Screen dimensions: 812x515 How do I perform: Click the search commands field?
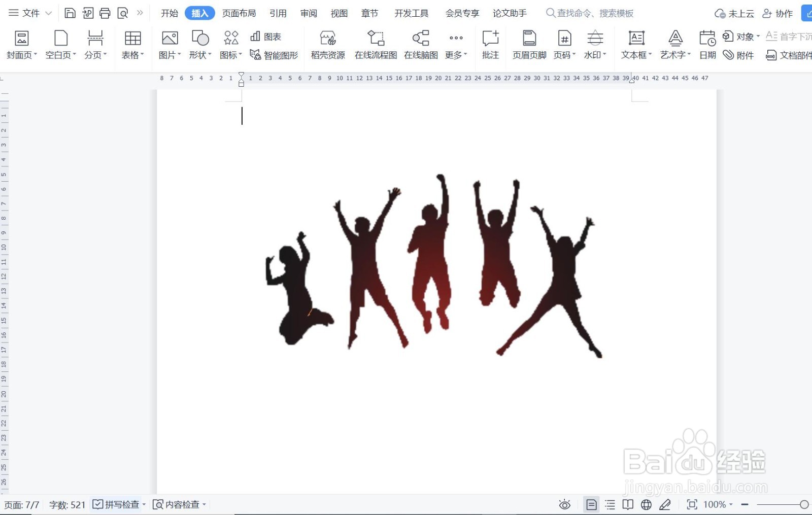(590, 13)
